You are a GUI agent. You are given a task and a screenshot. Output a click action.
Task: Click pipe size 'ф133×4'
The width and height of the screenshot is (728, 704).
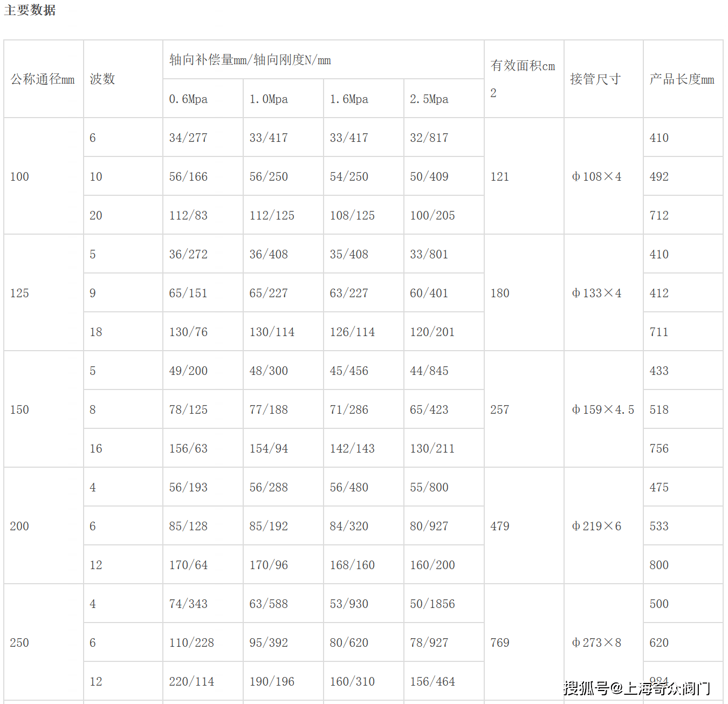click(596, 293)
